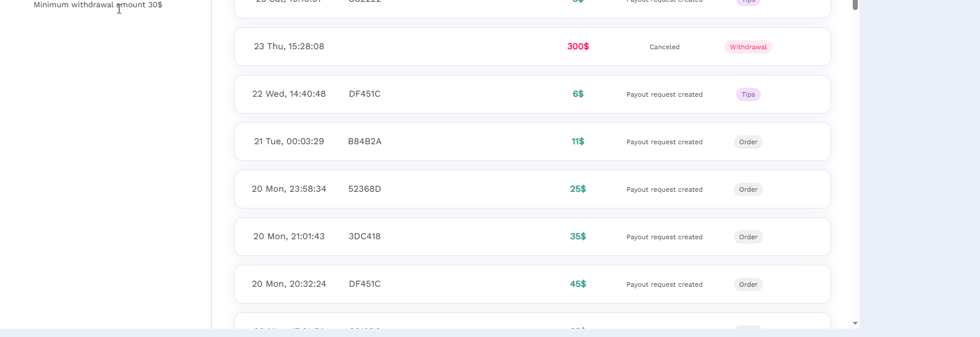This screenshot has height=337, width=980.
Task: Click the Minimum withdrawal amount 30$ text
Action: click(98, 4)
